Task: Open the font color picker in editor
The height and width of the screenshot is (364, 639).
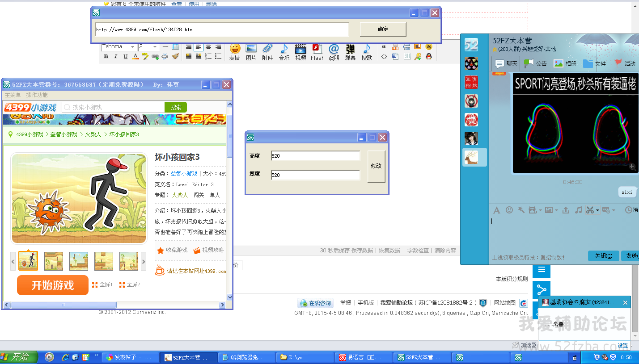Action: (x=135, y=57)
